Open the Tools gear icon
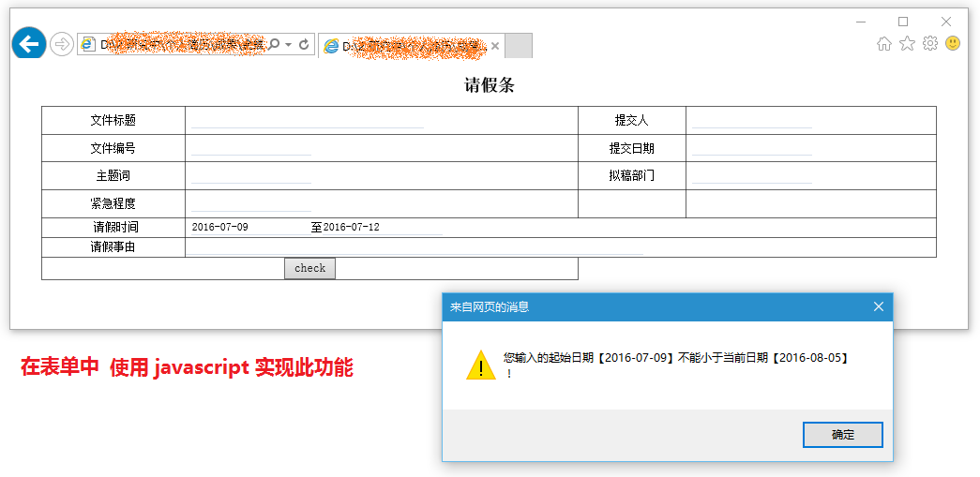The height and width of the screenshot is (477, 980). (930, 43)
